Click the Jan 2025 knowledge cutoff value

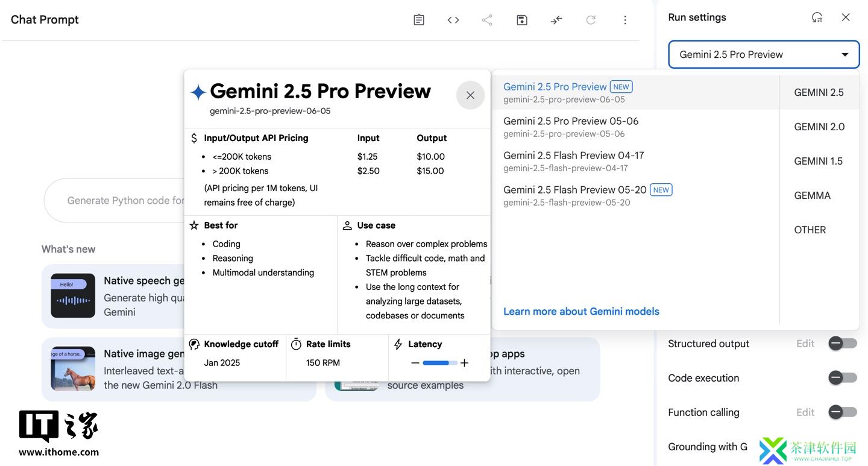coord(222,363)
